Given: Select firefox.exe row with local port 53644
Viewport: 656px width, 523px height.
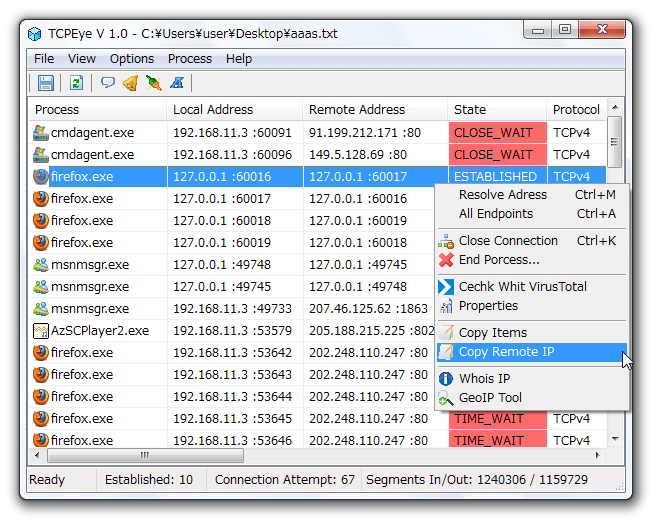Looking at the screenshot, I should pyautogui.click(x=232, y=397).
